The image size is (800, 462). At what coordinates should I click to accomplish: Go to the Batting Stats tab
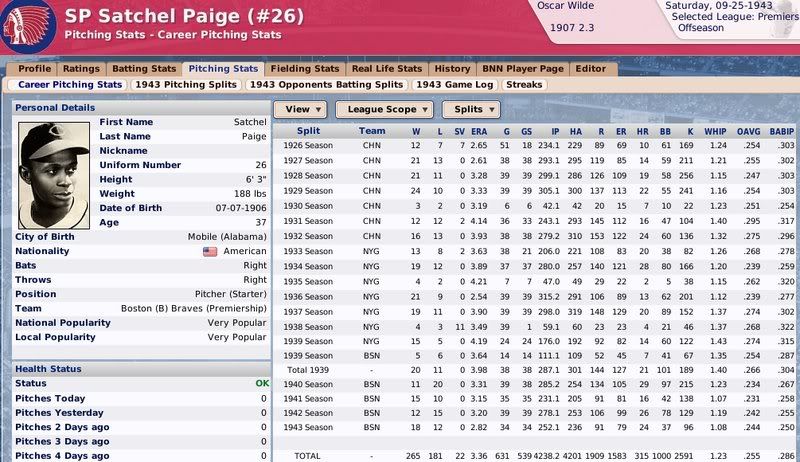click(146, 69)
